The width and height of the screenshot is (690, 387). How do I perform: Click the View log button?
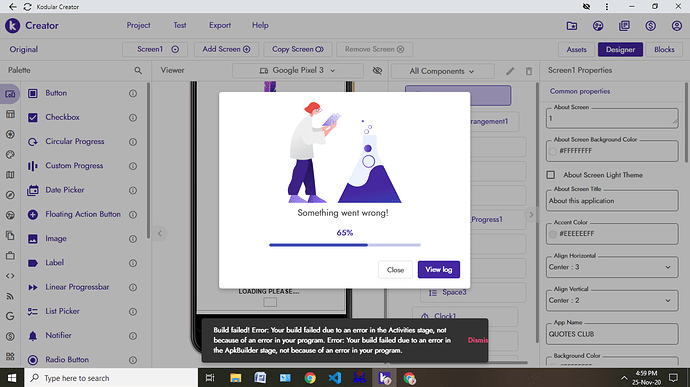point(439,269)
